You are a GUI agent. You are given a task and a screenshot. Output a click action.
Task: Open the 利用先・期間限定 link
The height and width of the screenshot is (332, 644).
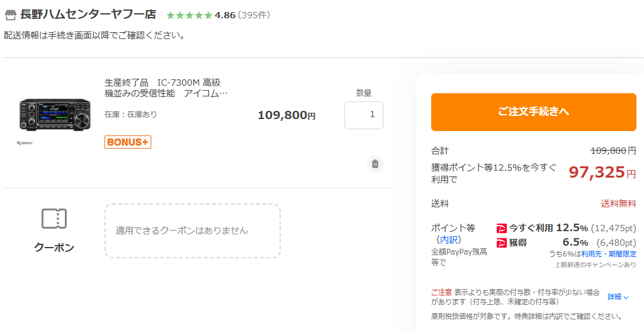pos(608,254)
